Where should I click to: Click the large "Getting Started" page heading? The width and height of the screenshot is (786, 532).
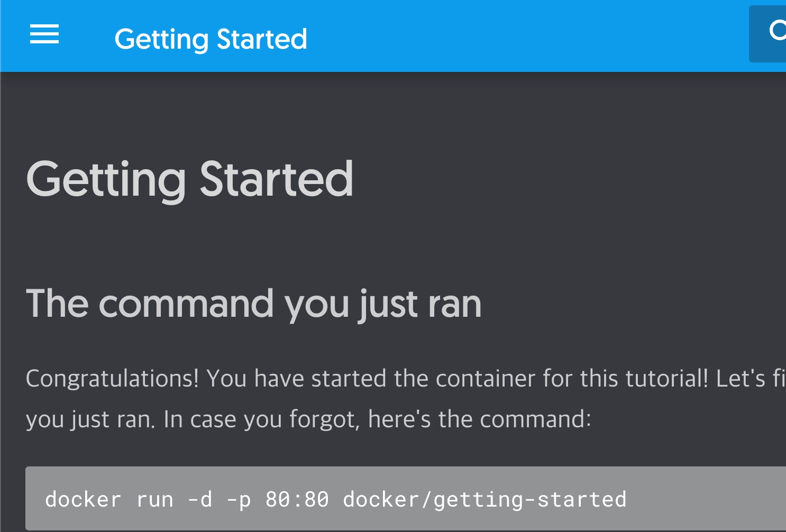click(x=189, y=179)
